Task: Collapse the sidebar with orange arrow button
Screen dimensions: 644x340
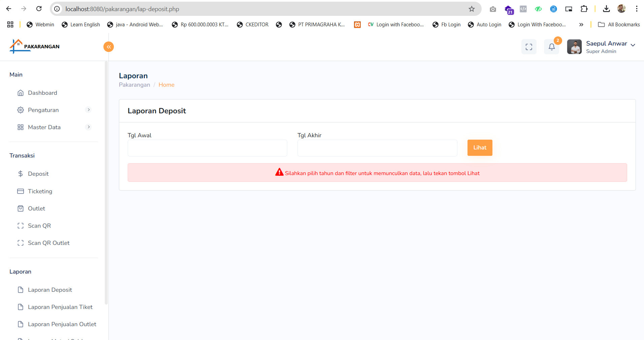Action: (108, 47)
